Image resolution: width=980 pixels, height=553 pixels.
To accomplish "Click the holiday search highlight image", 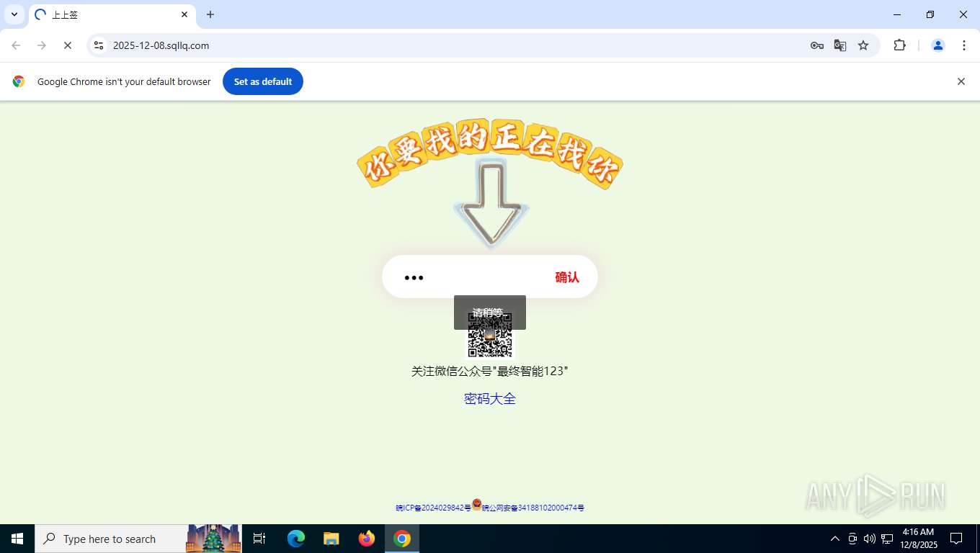I will [213, 539].
